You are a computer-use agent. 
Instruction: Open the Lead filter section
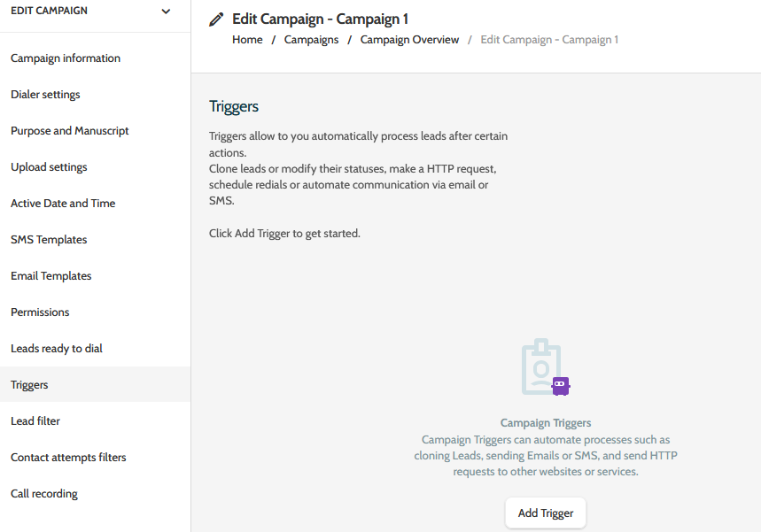pyautogui.click(x=35, y=420)
